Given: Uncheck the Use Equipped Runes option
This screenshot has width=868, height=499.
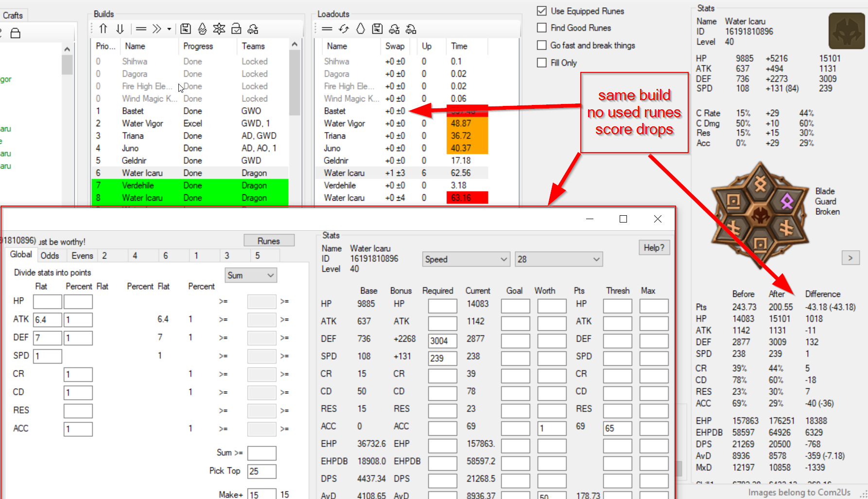Looking at the screenshot, I should (x=541, y=11).
